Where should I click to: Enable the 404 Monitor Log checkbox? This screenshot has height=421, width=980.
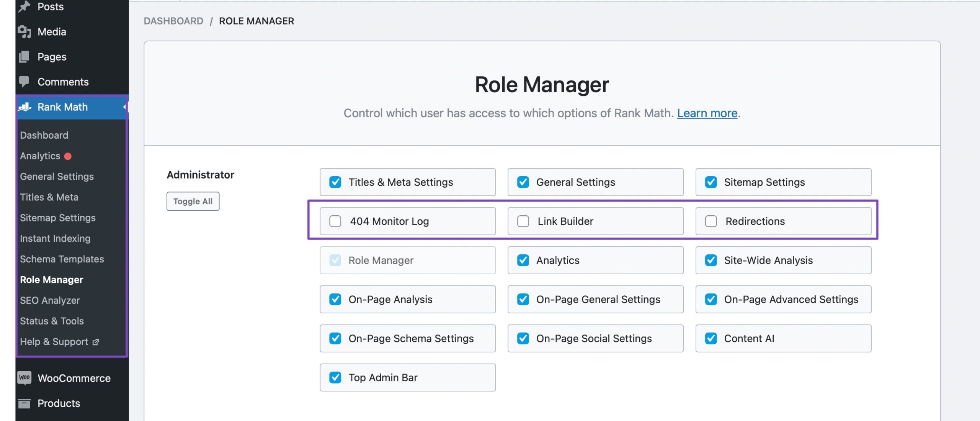click(x=335, y=221)
